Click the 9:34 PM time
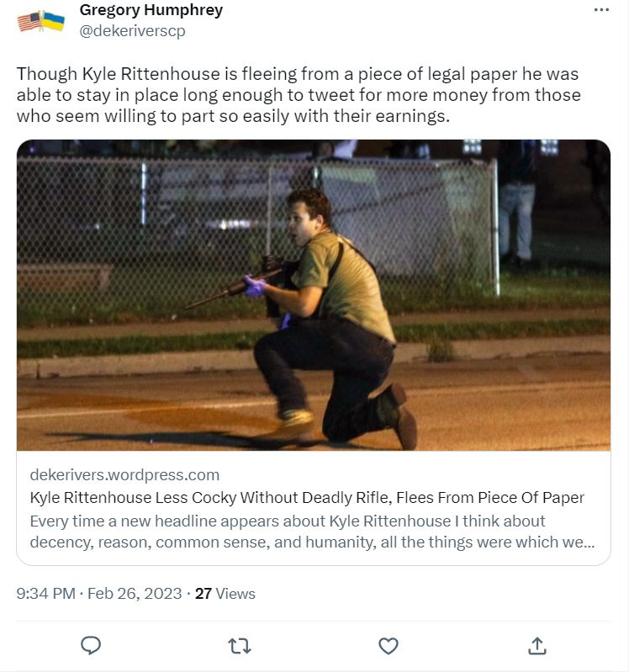 coord(45,594)
